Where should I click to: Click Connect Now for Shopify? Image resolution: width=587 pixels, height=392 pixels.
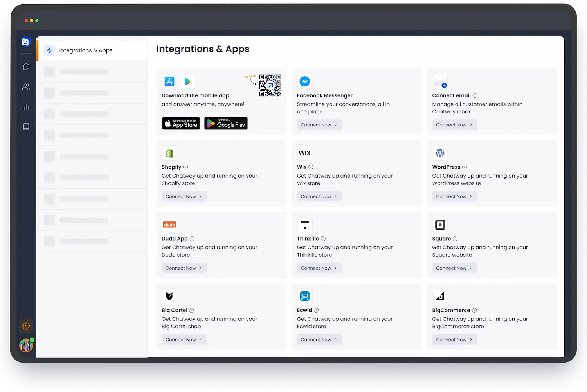coord(184,196)
